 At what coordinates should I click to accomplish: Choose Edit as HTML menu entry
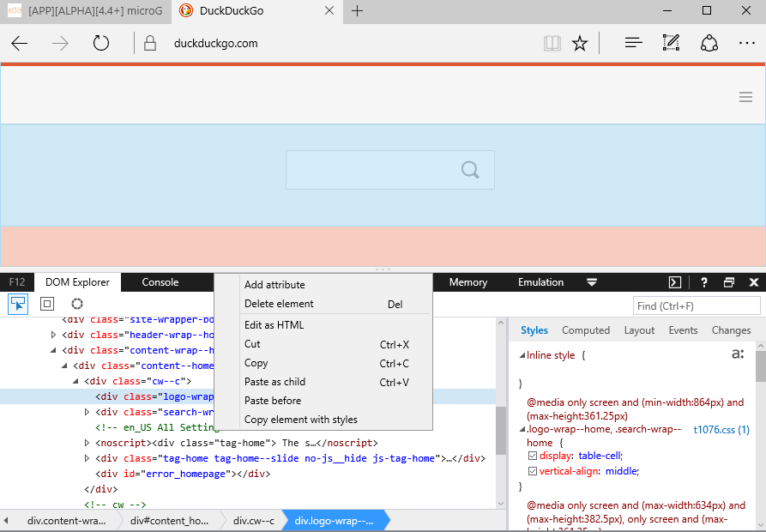pyautogui.click(x=274, y=325)
